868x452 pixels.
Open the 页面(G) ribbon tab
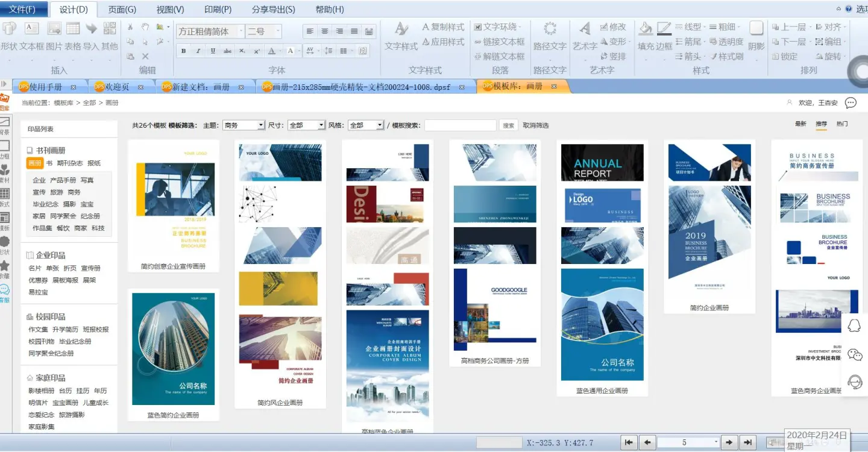pos(122,9)
